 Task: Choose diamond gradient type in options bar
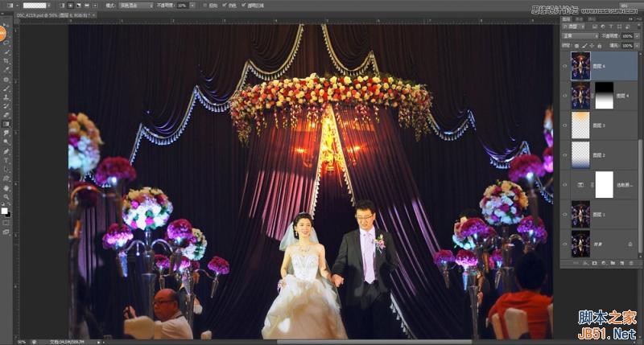coord(95,6)
